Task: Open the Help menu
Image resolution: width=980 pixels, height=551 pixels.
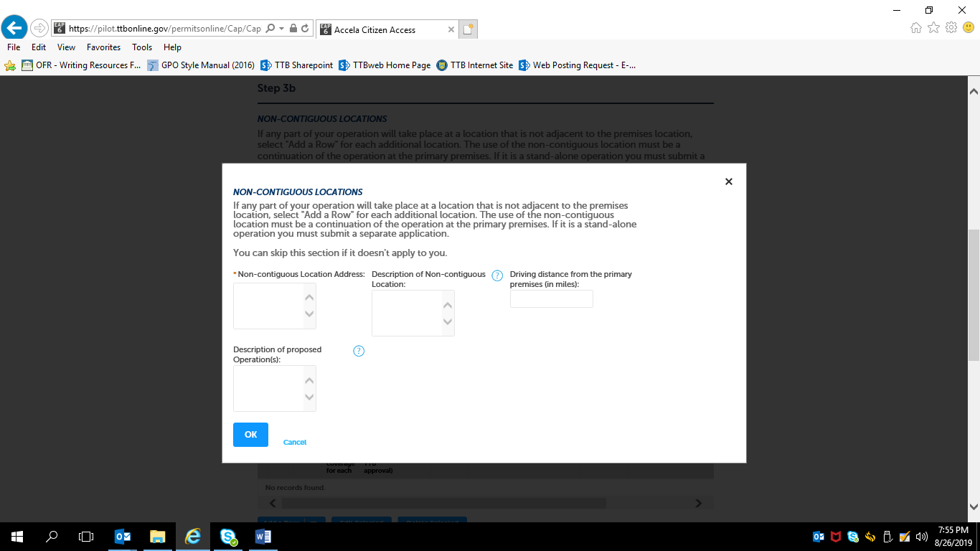Action: point(172,47)
